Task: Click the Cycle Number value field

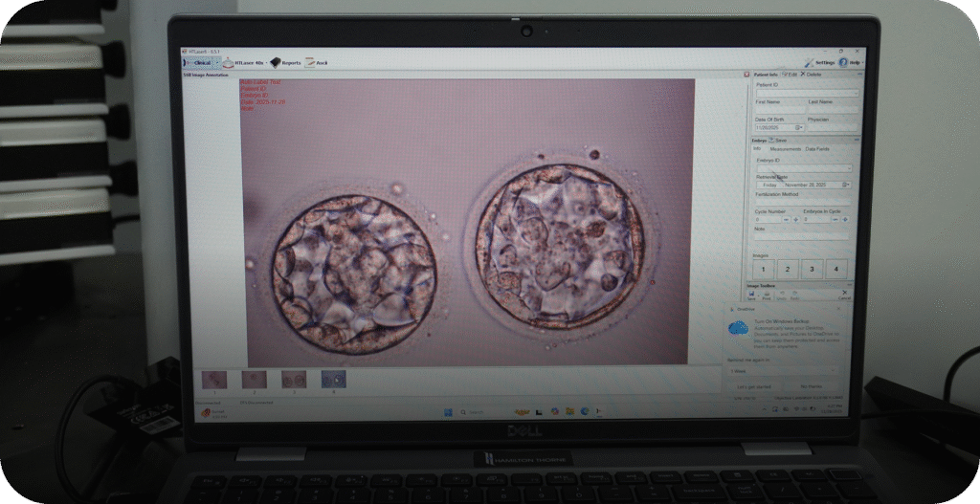Action: (768, 220)
